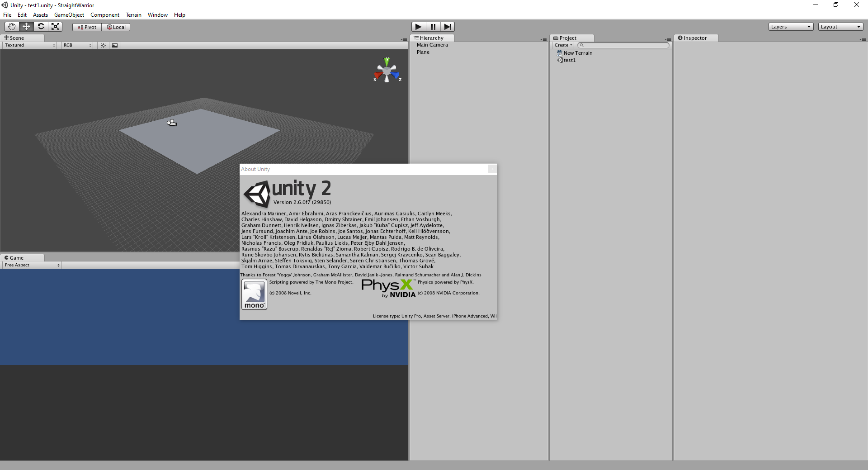The height and width of the screenshot is (470, 868).
Task: Open the Inspector pane options menu icon
Action: 863,39
